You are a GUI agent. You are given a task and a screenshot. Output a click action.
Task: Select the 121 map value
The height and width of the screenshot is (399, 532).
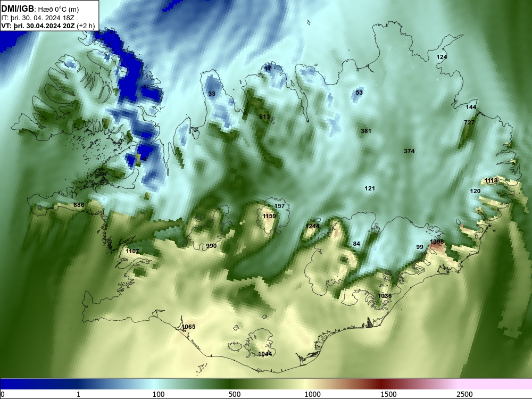point(370,189)
